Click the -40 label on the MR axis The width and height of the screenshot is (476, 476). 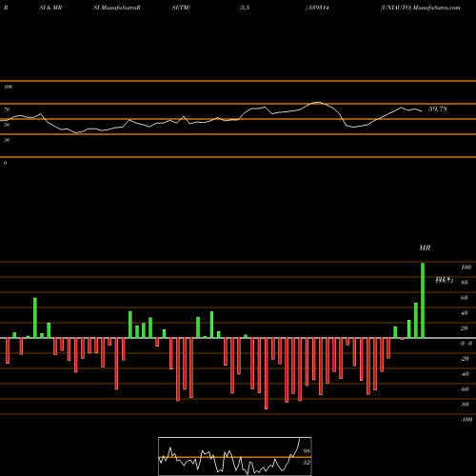pos(465,374)
